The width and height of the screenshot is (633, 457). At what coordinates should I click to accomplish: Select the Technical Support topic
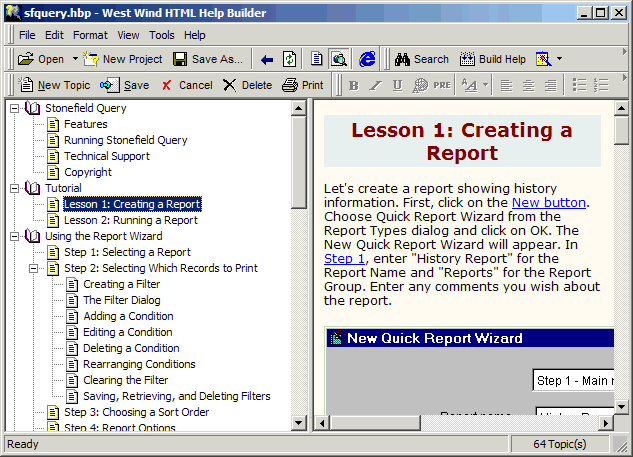(106, 156)
